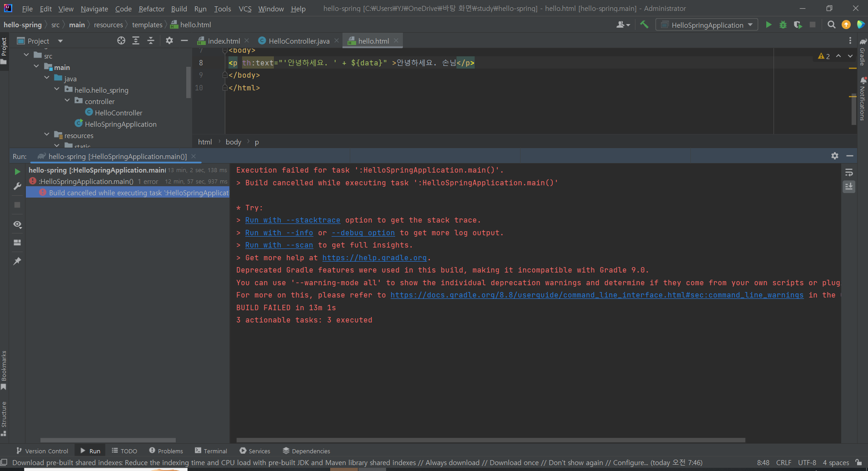Image resolution: width=868 pixels, height=471 pixels.
Task: Open editor tabs more options menu
Action: [850, 40]
